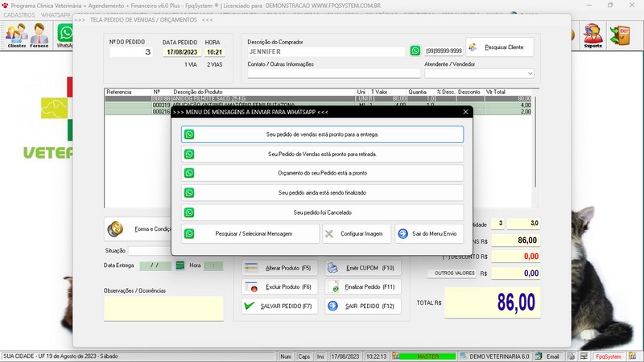
Task: Close the WhatsApp message menu dialog
Action: [465, 113]
